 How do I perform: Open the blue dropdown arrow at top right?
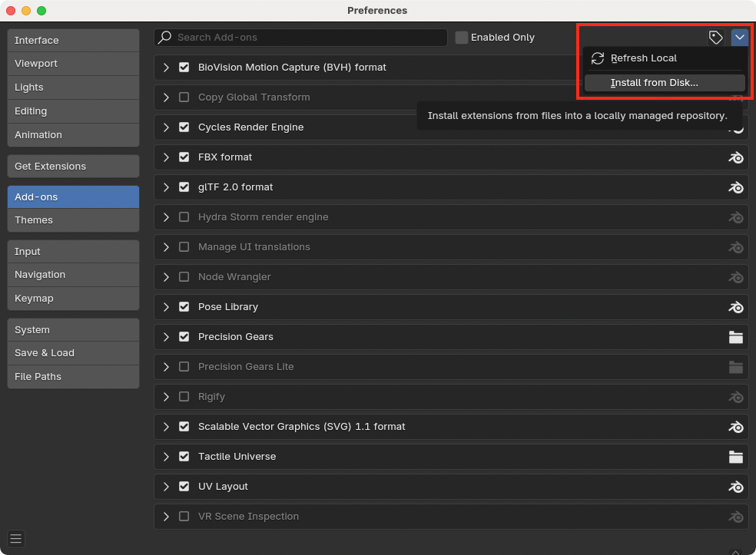(x=739, y=37)
